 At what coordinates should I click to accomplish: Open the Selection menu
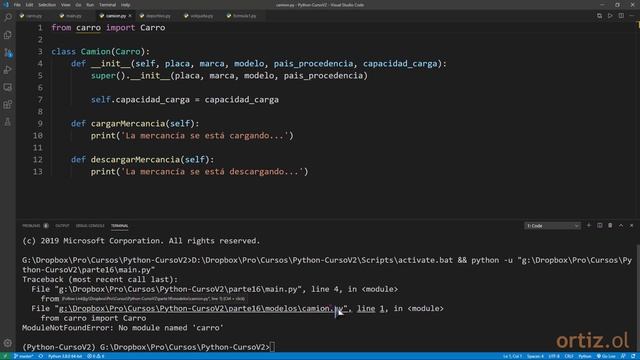coord(47,5)
